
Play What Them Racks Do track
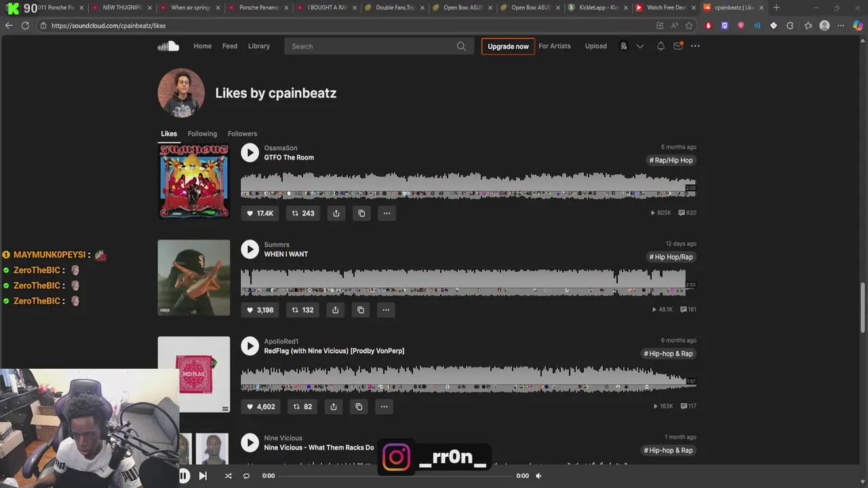coord(250,443)
